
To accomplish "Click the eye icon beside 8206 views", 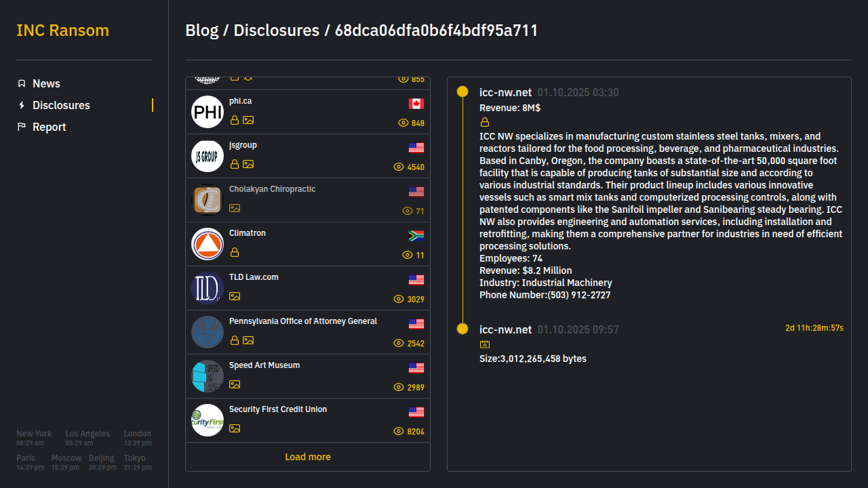I will [399, 431].
